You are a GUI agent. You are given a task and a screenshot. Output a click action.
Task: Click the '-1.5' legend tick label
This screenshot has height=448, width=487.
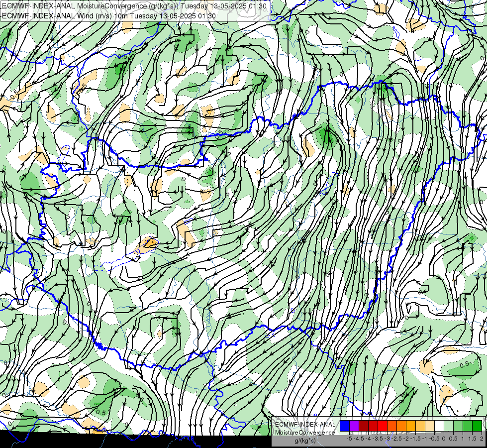415,439
